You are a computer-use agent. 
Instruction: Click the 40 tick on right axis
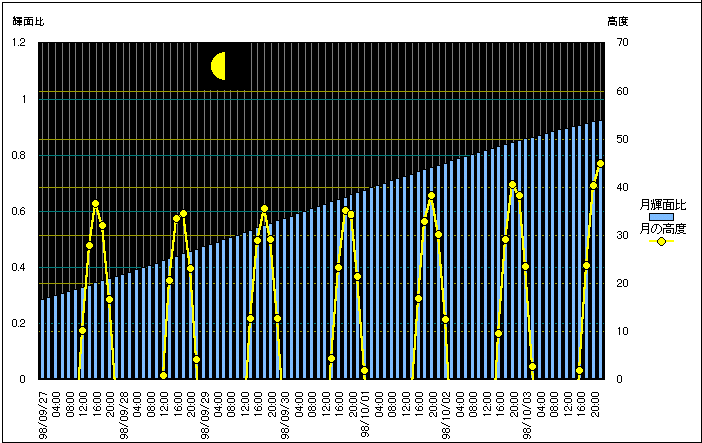coord(621,187)
